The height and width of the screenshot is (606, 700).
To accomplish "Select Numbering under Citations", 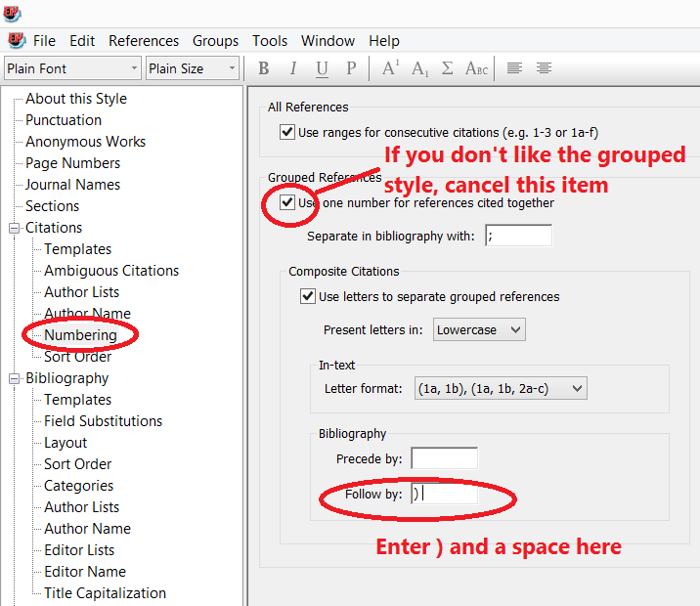I will (80, 335).
